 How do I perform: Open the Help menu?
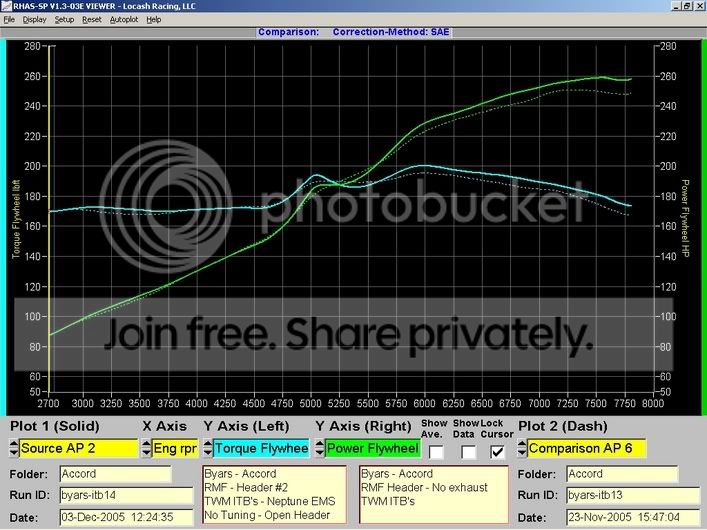click(153, 19)
